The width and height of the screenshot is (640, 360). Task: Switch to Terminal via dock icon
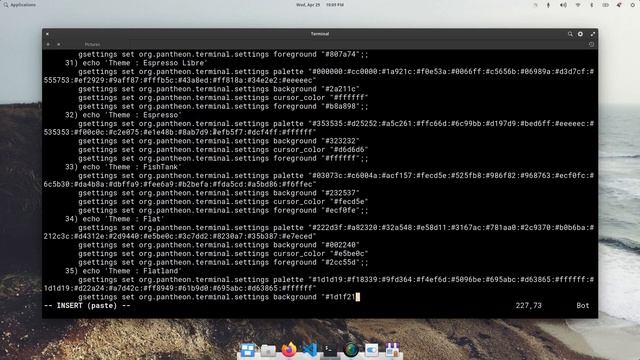(330, 350)
